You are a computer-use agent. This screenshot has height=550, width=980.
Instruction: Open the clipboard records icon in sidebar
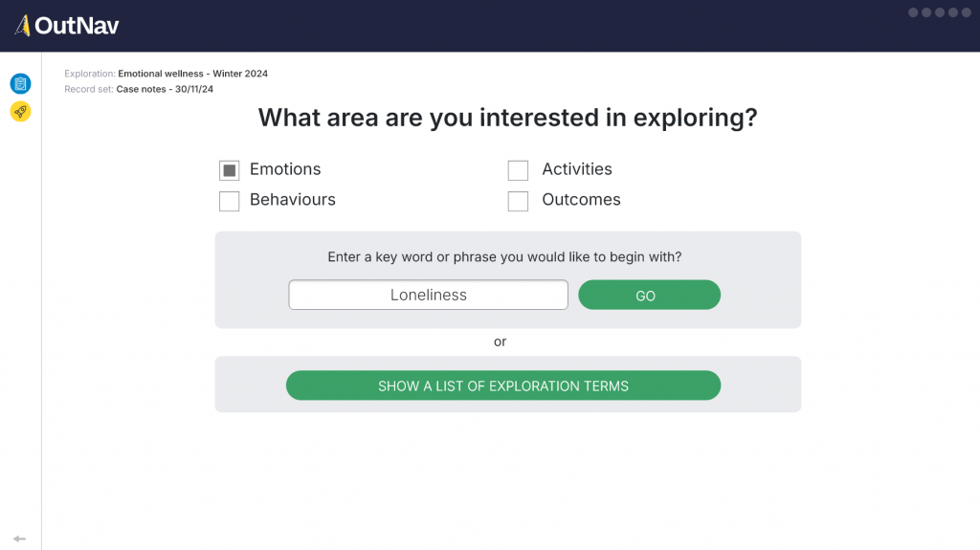(x=20, y=83)
